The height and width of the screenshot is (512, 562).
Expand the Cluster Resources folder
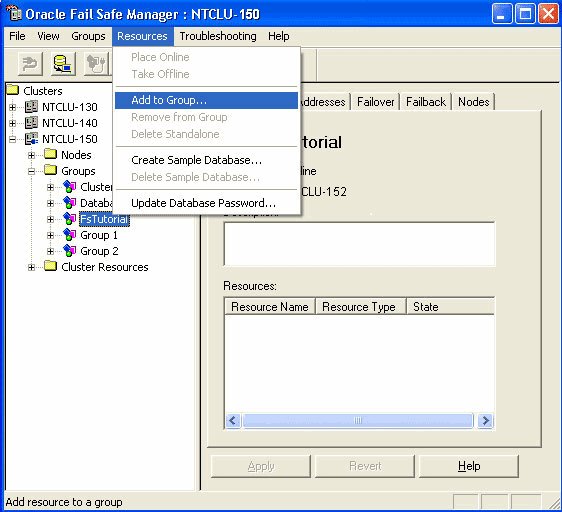[32, 267]
